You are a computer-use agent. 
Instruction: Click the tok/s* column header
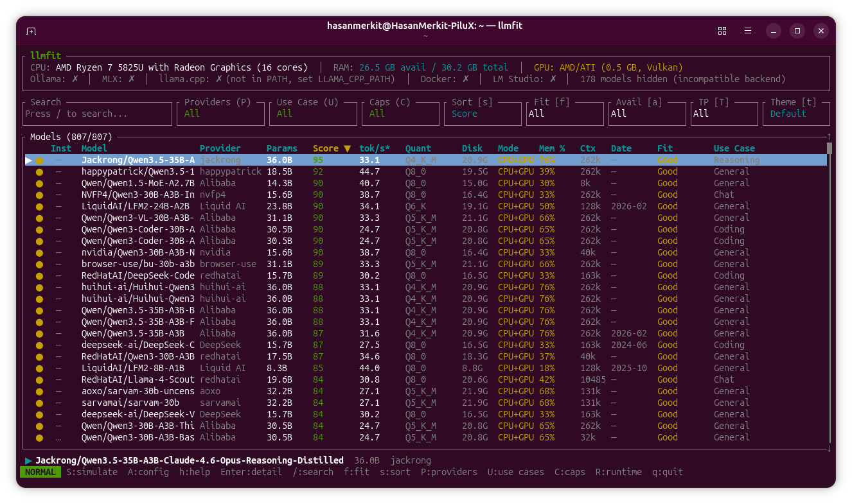tap(375, 149)
